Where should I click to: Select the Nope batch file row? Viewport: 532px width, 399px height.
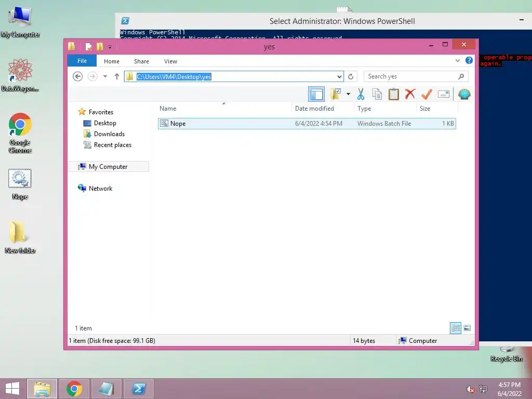(307, 124)
